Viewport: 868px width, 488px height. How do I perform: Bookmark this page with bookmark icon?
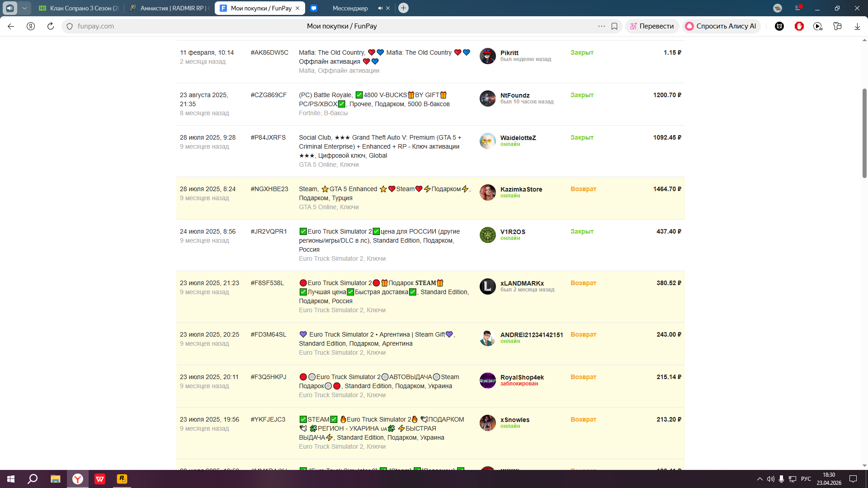[614, 26]
